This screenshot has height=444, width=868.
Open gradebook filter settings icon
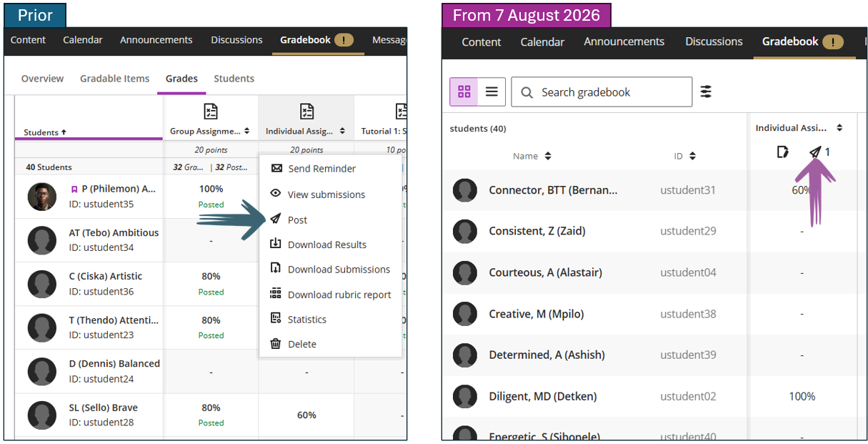pos(706,92)
